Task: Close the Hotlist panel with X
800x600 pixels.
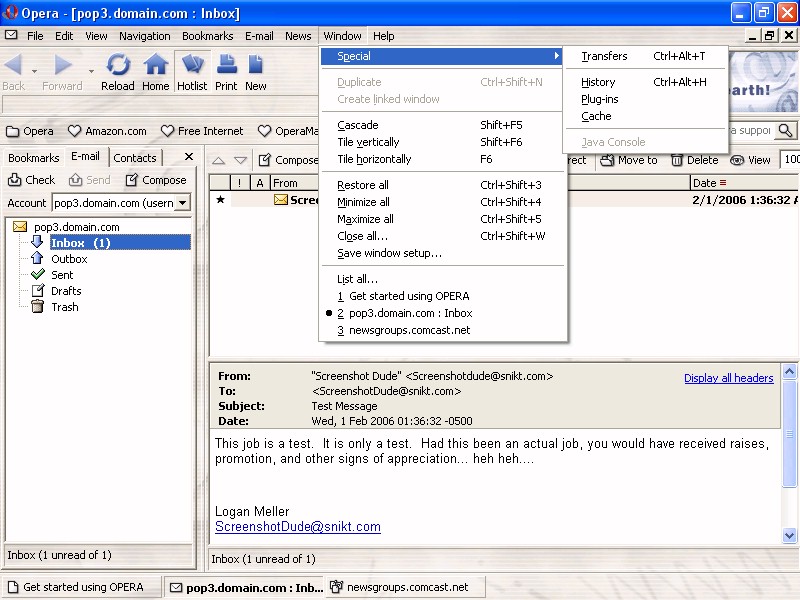Action: pyautogui.click(x=188, y=157)
